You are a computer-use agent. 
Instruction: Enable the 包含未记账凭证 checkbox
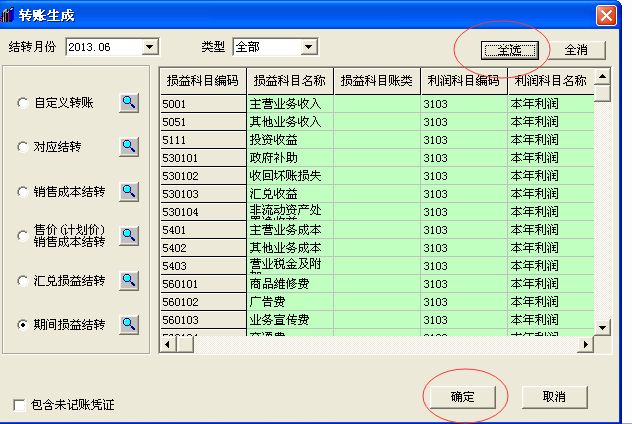(20, 405)
